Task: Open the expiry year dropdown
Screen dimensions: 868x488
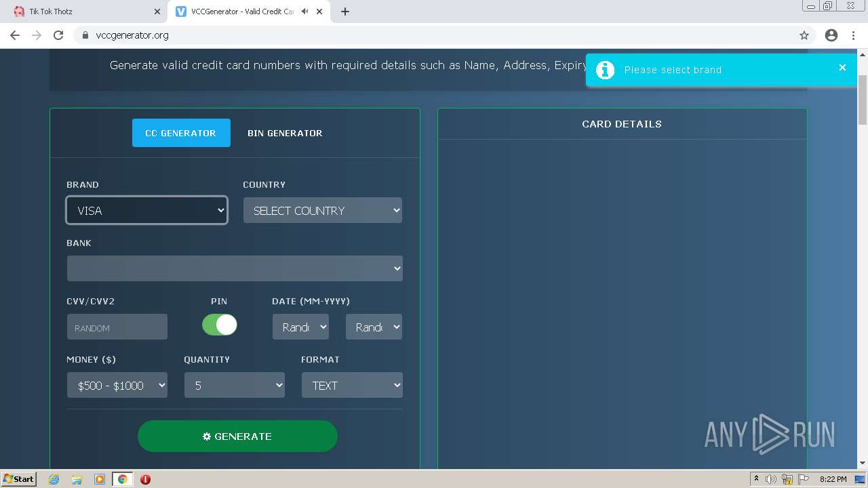Action: point(374,327)
